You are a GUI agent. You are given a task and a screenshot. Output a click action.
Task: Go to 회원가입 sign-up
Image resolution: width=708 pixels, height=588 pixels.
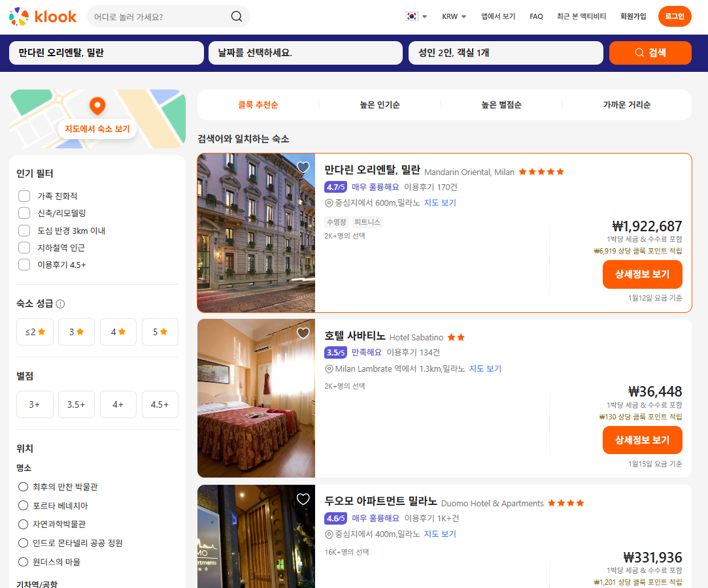coord(633,16)
